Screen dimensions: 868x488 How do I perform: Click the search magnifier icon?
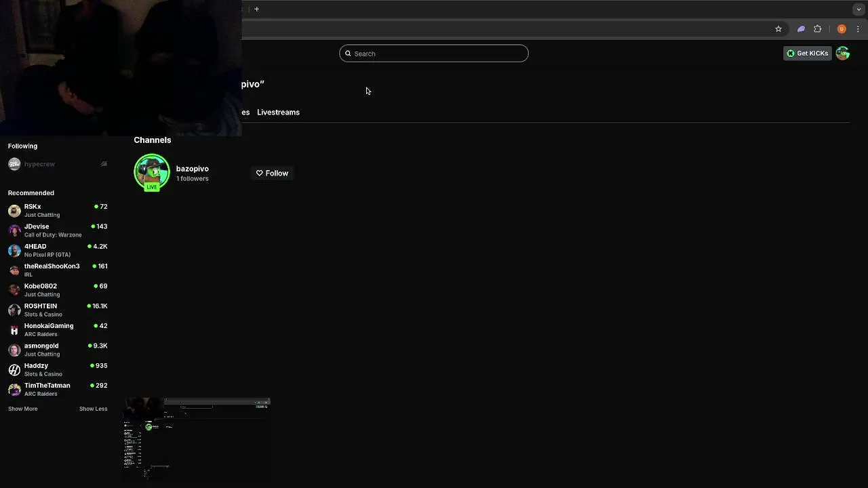click(348, 54)
